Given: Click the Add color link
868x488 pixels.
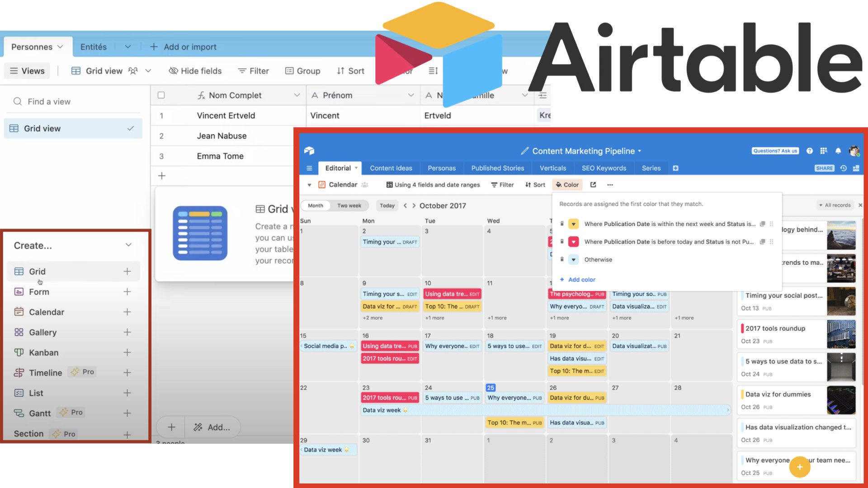Looking at the screenshot, I should click(581, 280).
